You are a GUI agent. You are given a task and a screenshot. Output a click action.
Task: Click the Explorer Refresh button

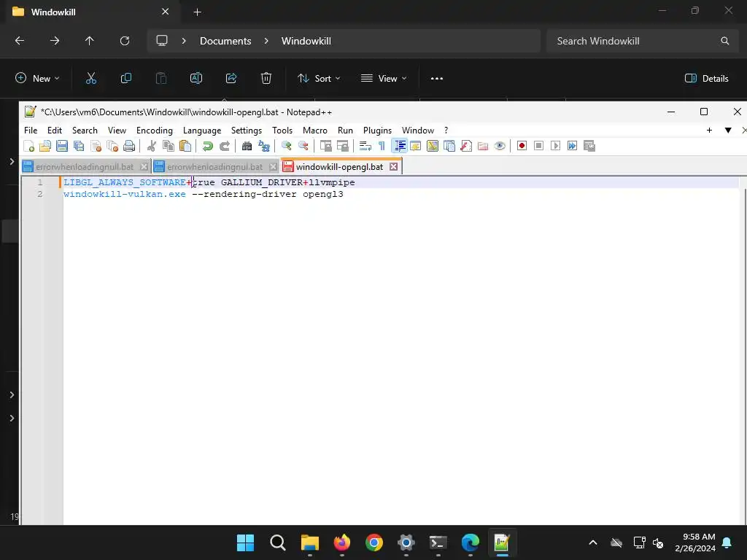[125, 41]
